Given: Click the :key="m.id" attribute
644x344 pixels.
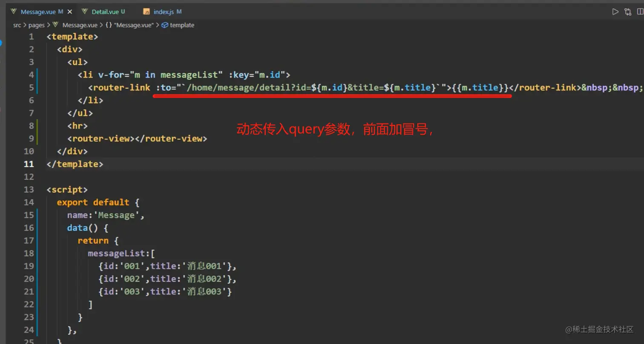Looking at the screenshot, I should point(257,75).
